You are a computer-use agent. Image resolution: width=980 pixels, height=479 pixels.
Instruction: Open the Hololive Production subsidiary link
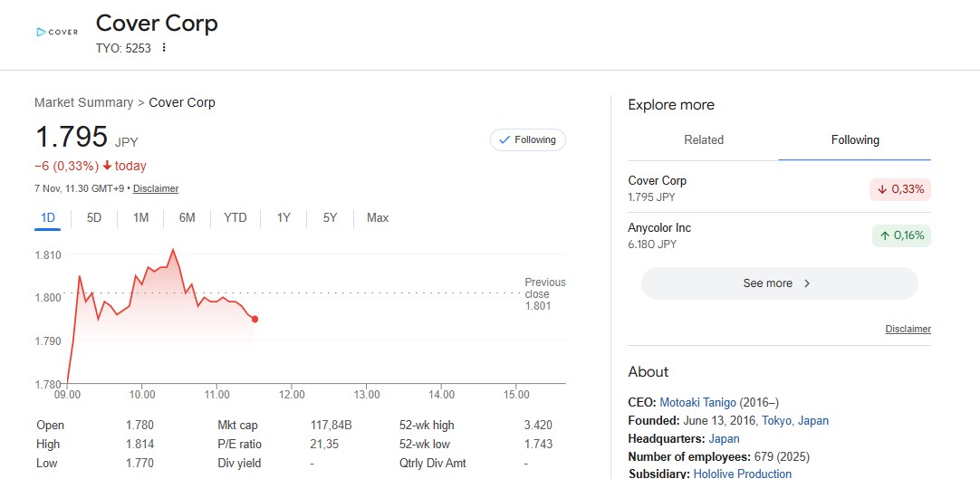coord(743,474)
